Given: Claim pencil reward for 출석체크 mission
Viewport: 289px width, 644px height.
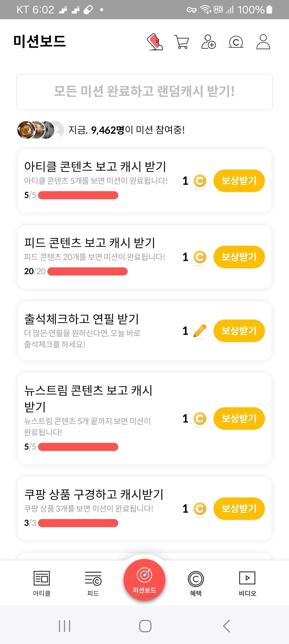Looking at the screenshot, I should 239,331.
